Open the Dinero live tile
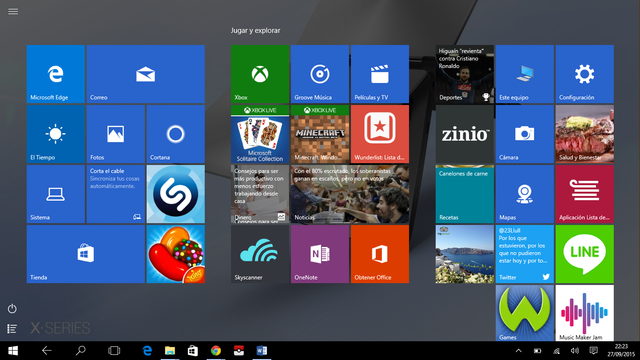Image resolution: width=640 pixels, height=360 pixels. pyautogui.click(x=260, y=194)
